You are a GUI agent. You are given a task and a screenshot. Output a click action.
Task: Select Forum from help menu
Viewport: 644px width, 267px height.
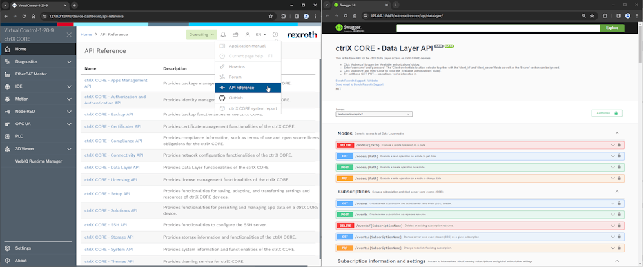point(248,77)
